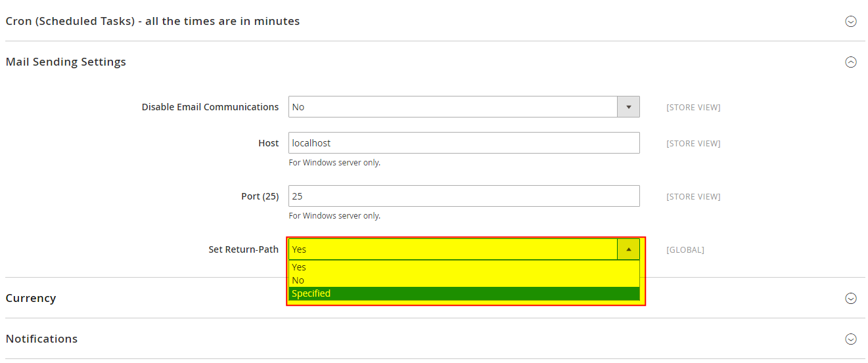Image resolution: width=868 pixels, height=363 pixels.
Task: Click the Disable Email Communications dropdown arrow
Action: 628,107
